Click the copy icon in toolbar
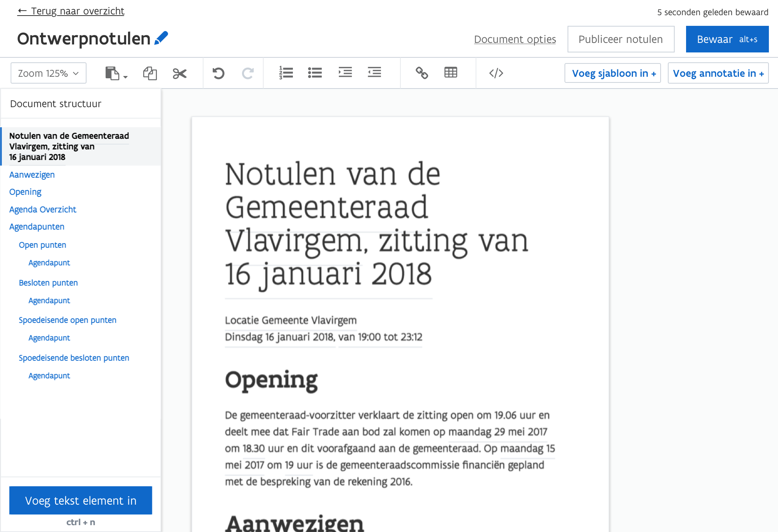 pyautogui.click(x=150, y=73)
